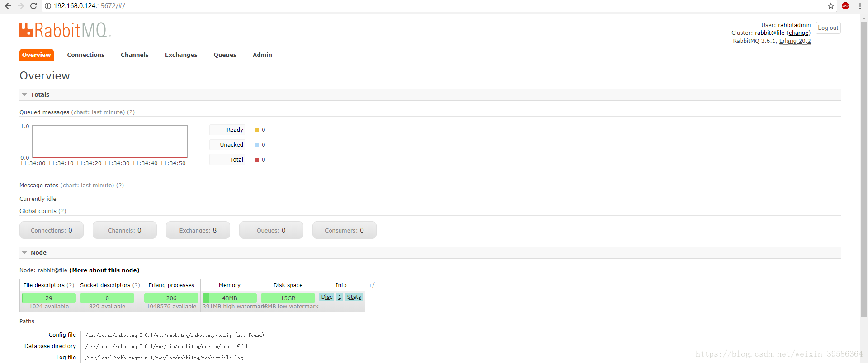Click the Stats info tag

(x=354, y=297)
